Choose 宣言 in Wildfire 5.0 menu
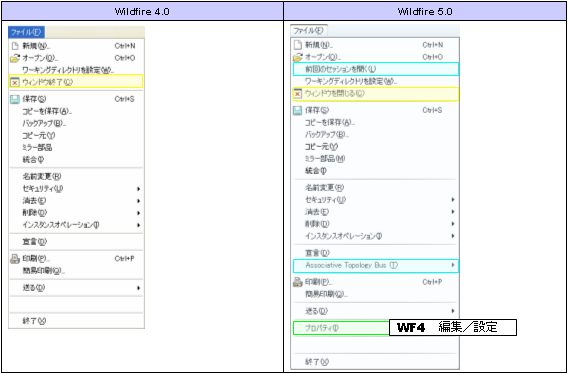 coord(317,253)
